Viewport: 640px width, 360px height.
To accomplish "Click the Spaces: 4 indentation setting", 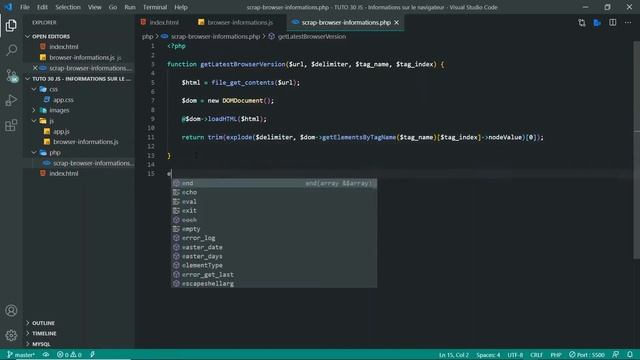I will [x=488, y=355].
